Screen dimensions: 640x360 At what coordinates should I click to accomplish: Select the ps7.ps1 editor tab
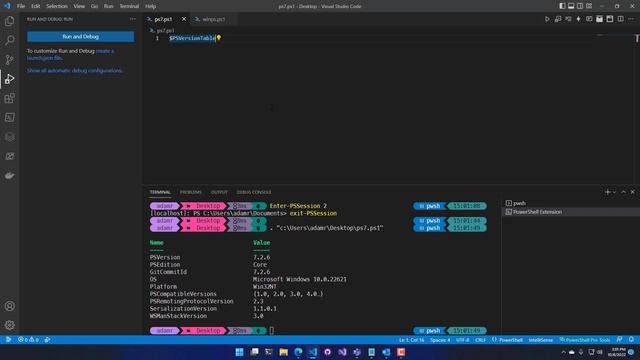point(163,19)
